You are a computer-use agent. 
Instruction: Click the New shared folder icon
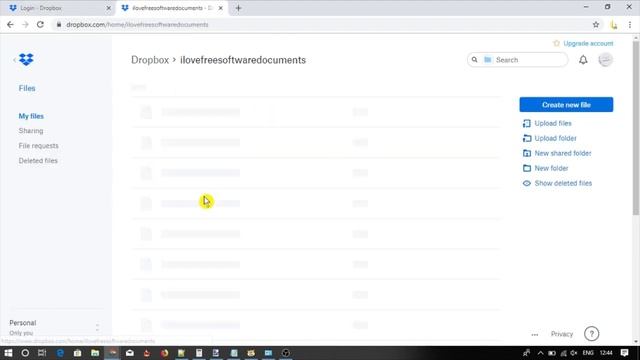527,153
